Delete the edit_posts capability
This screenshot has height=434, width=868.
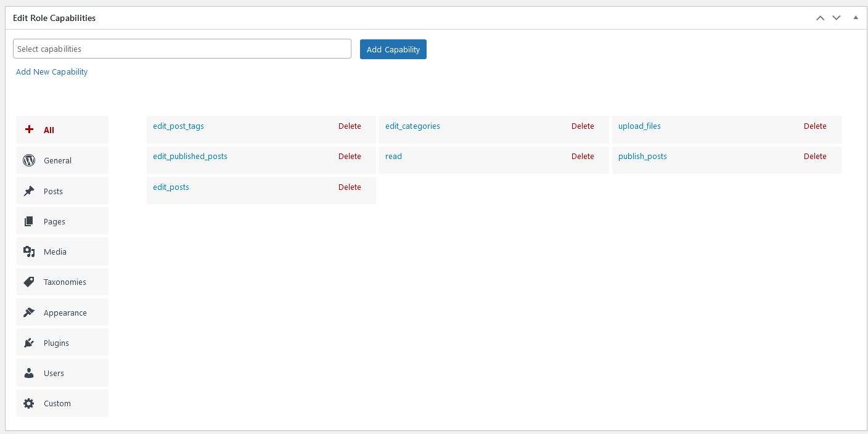pos(350,187)
